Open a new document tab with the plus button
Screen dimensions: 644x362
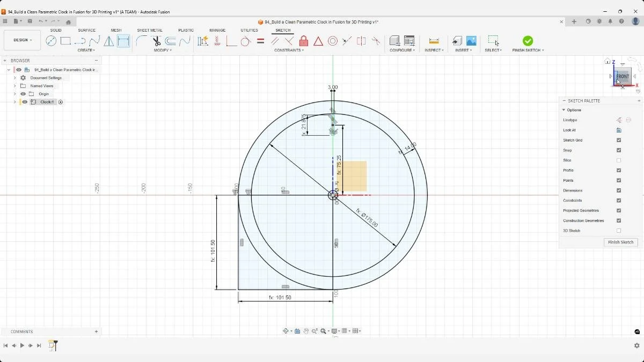(574, 22)
